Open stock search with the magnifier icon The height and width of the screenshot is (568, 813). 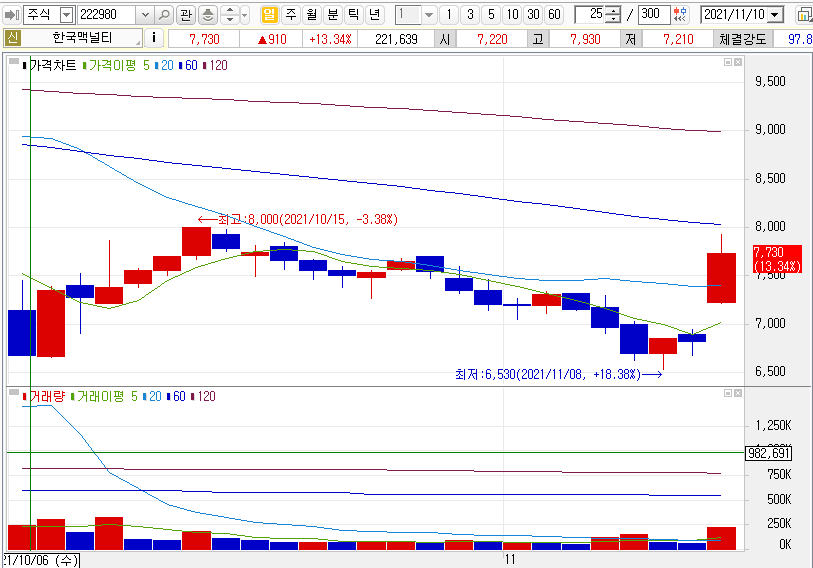pyautogui.click(x=164, y=15)
